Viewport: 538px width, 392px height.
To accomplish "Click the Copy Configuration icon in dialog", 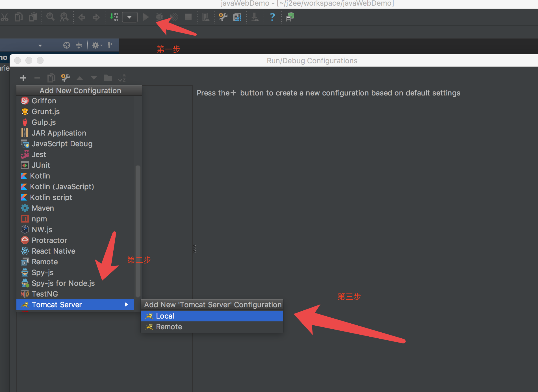I will point(51,78).
